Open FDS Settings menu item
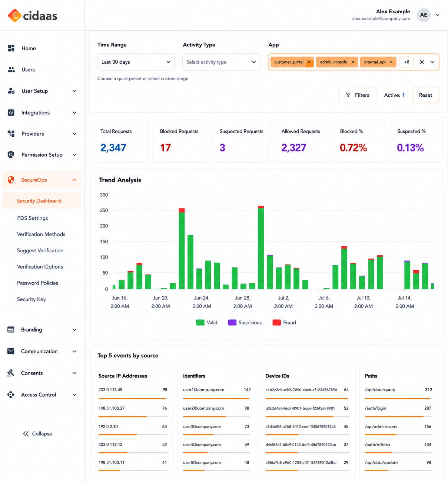This screenshot has width=448, height=482. (33, 218)
